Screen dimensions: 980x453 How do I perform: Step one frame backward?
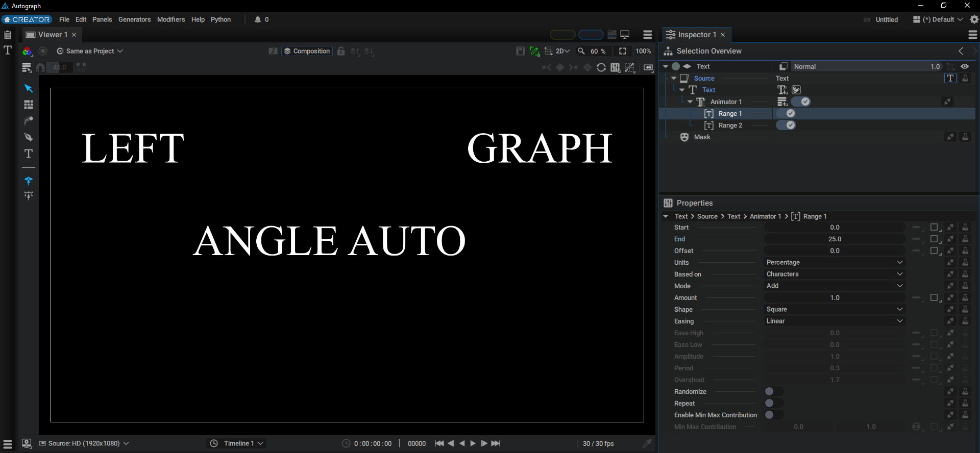point(451,443)
